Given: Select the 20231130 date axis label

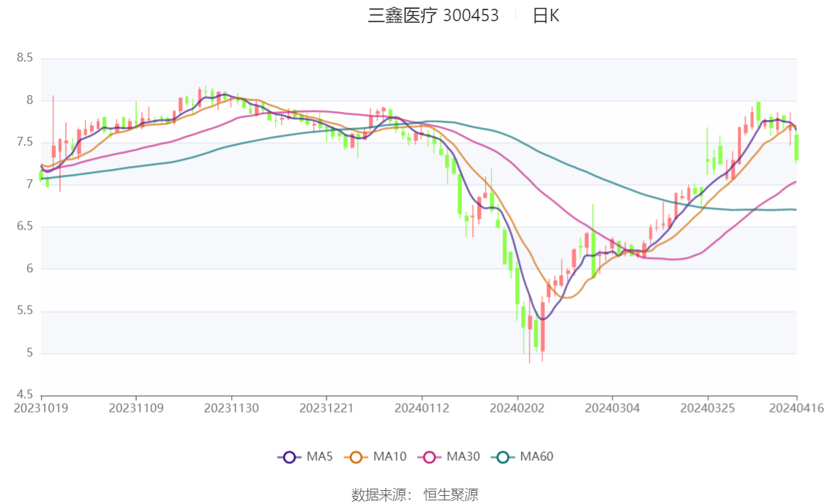Looking at the screenshot, I should [x=231, y=408].
